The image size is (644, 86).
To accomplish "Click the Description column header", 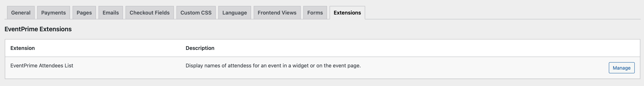I will coord(200,48).
